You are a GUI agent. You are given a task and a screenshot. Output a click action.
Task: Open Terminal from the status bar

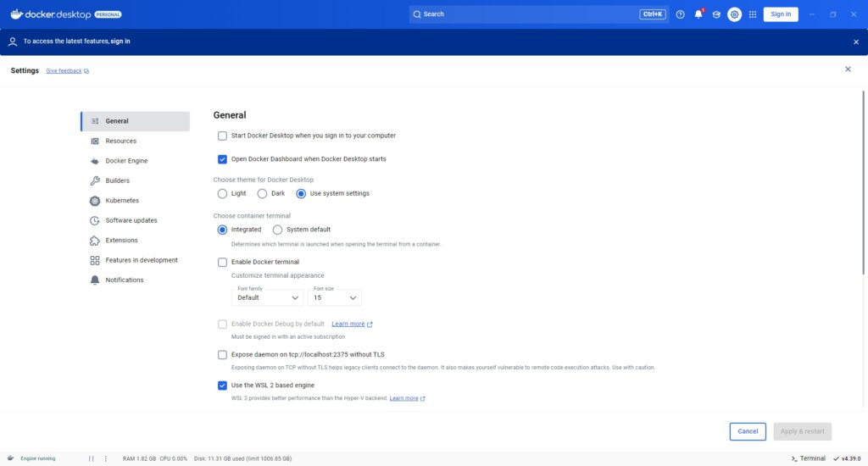808,459
